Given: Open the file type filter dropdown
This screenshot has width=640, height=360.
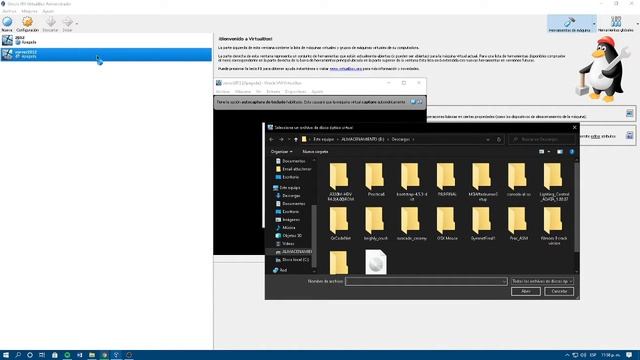Looking at the screenshot, I should pos(542,281).
